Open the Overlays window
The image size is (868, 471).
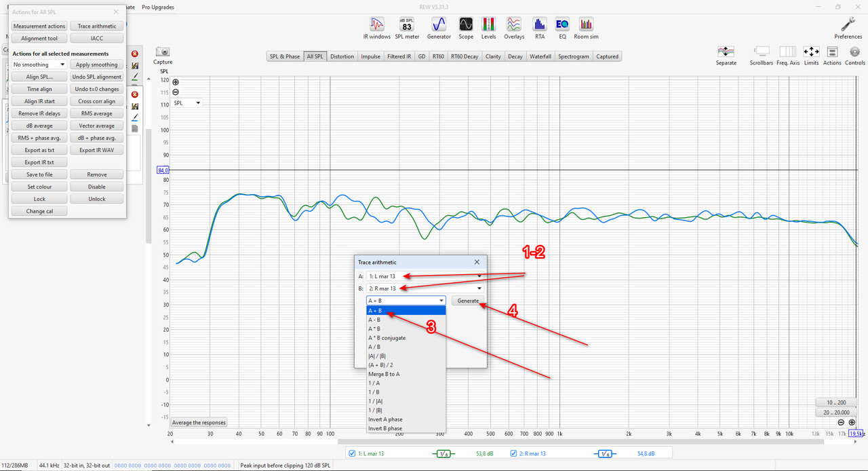[x=514, y=28]
